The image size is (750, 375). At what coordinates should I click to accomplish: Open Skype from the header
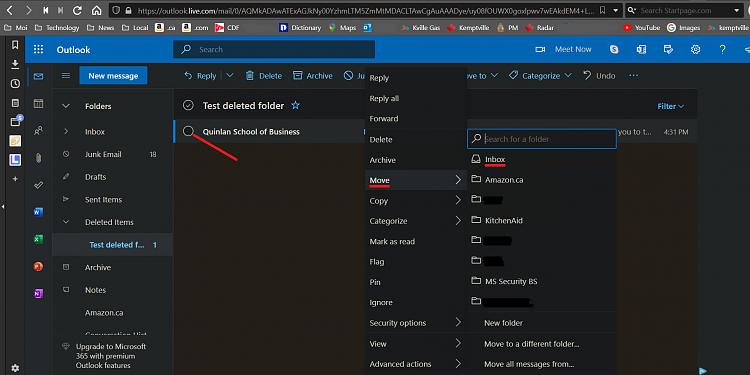pos(614,49)
